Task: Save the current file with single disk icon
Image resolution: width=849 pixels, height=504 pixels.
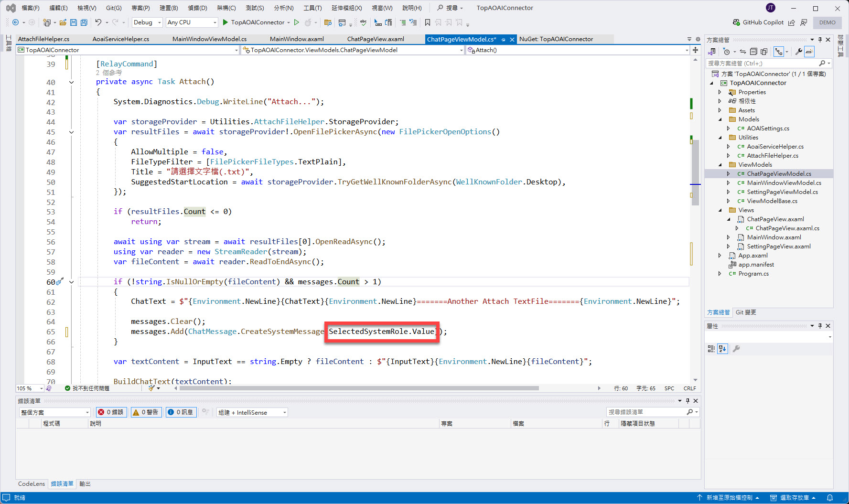Action: pyautogui.click(x=74, y=22)
